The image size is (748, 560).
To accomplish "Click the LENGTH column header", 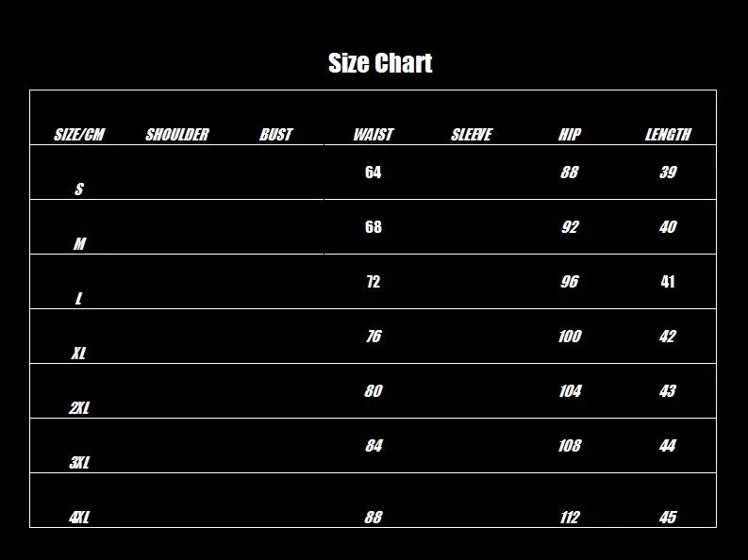I will click(x=668, y=135).
